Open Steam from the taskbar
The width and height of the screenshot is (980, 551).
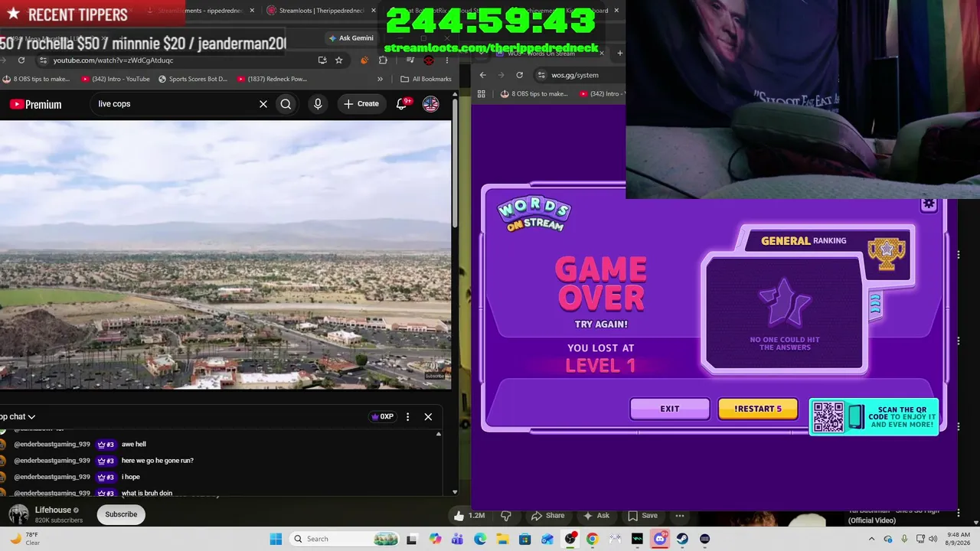682,539
